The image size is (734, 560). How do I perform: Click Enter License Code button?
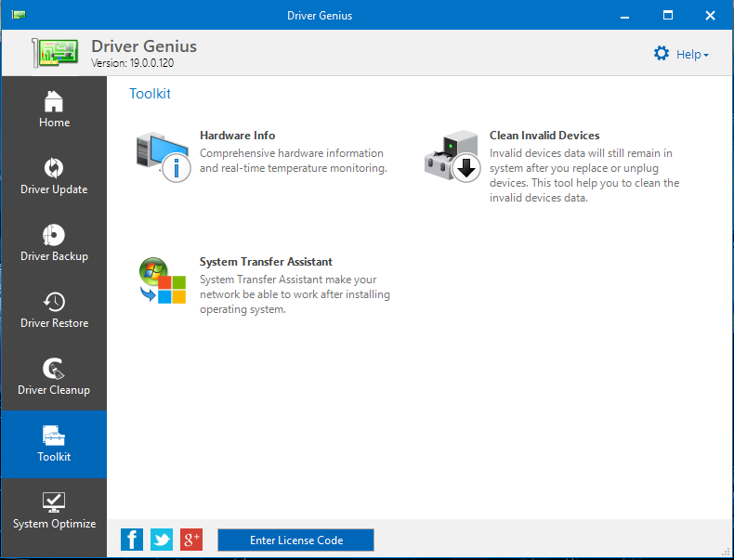coord(295,540)
